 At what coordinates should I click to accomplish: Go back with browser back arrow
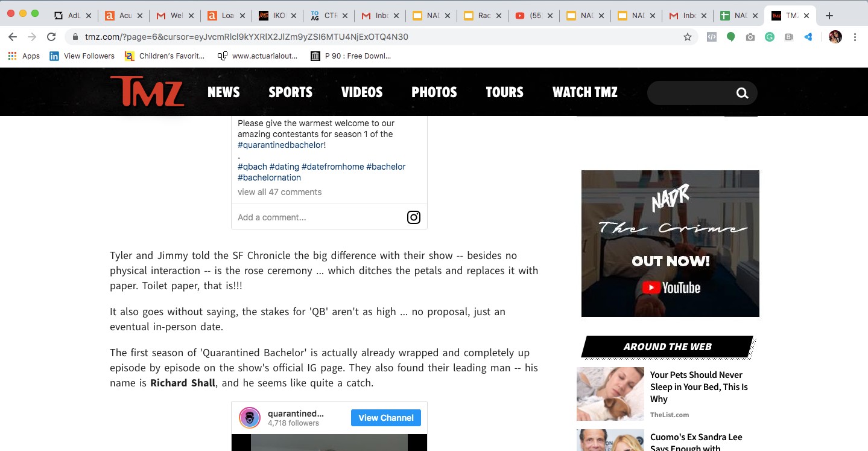13,37
